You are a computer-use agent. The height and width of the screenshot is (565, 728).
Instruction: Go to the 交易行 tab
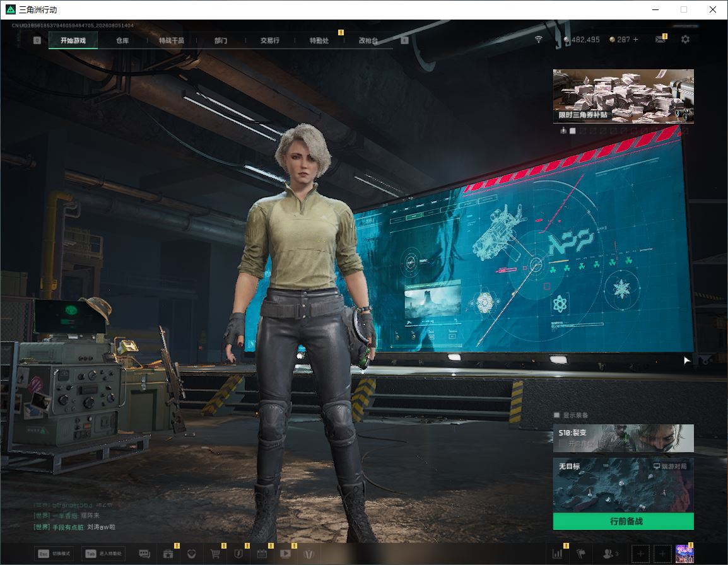270,40
